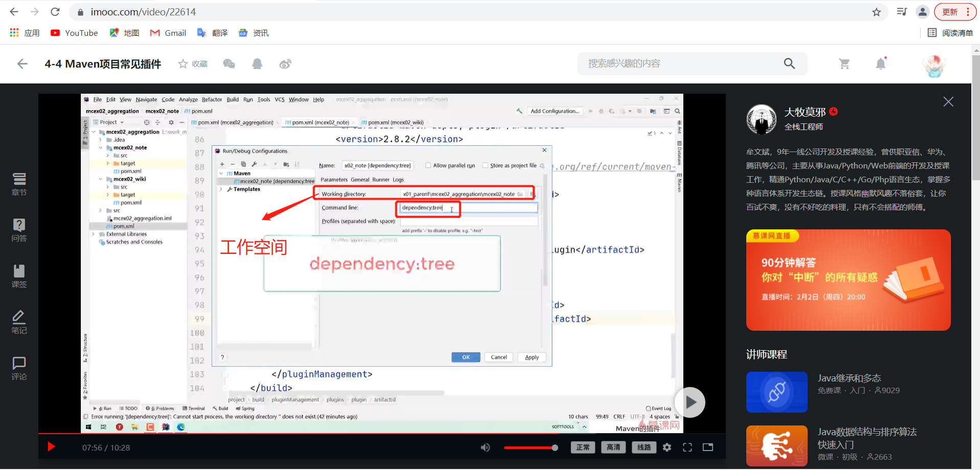The height and width of the screenshot is (470, 980).
Task: Open the 评论 comments sidebar panel
Action: pyautogui.click(x=19, y=369)
